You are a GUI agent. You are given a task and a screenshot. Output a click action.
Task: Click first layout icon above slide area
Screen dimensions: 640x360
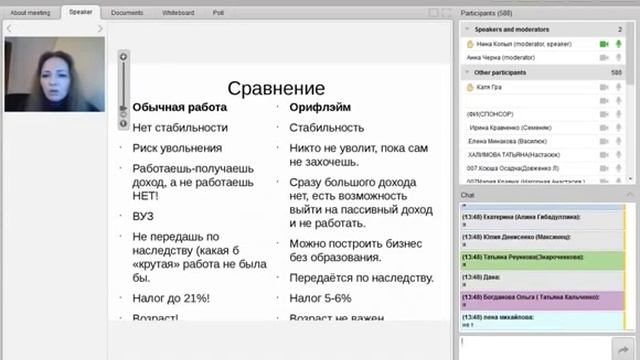[433, 13]
